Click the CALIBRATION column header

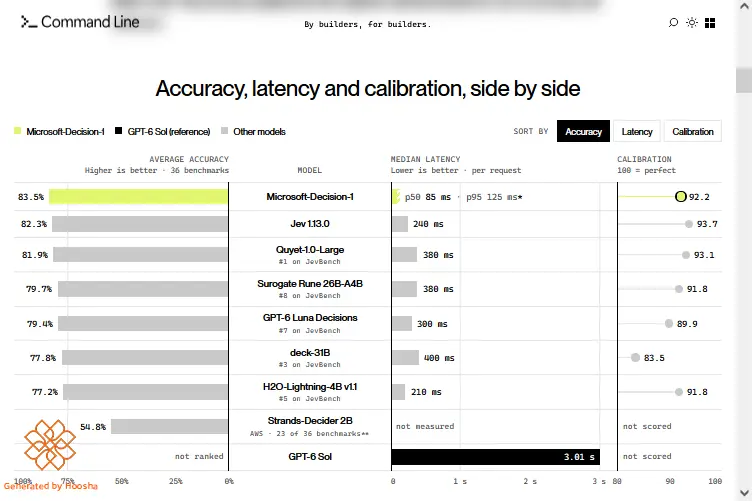[x=644, y=159]
